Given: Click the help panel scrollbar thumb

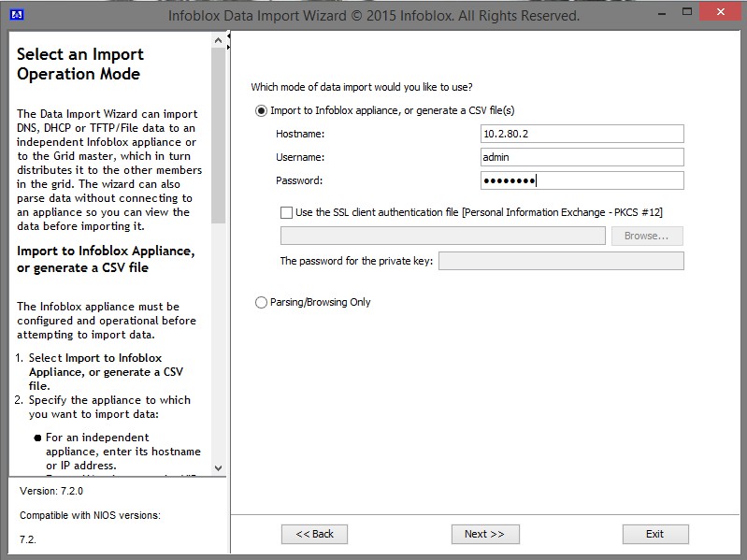Looking at the screenshot, I should coord(219,140).
